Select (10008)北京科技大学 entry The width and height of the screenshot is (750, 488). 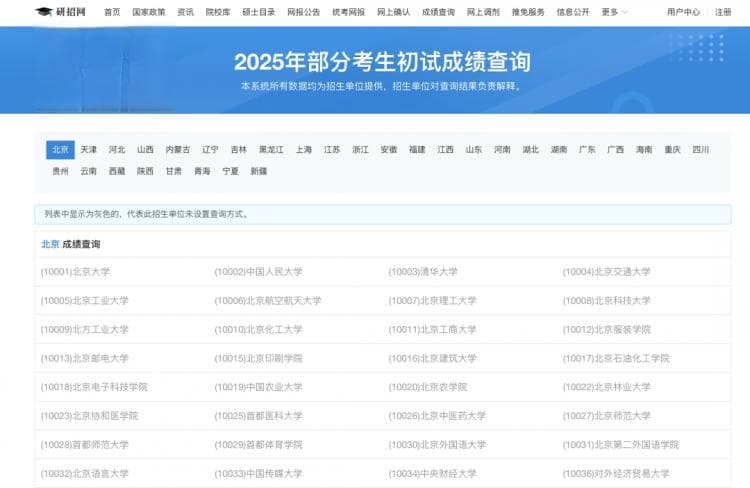[x=607, y=300]
